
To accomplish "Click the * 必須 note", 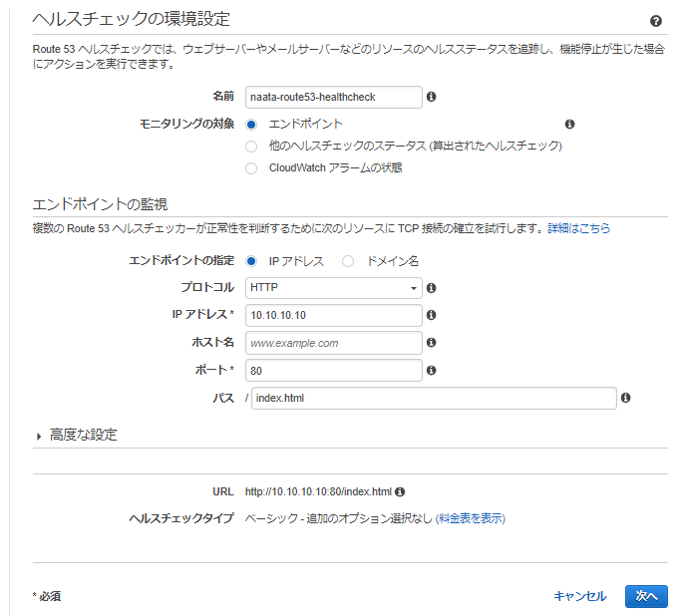I will pyautogui.click(x=47, y=596).
